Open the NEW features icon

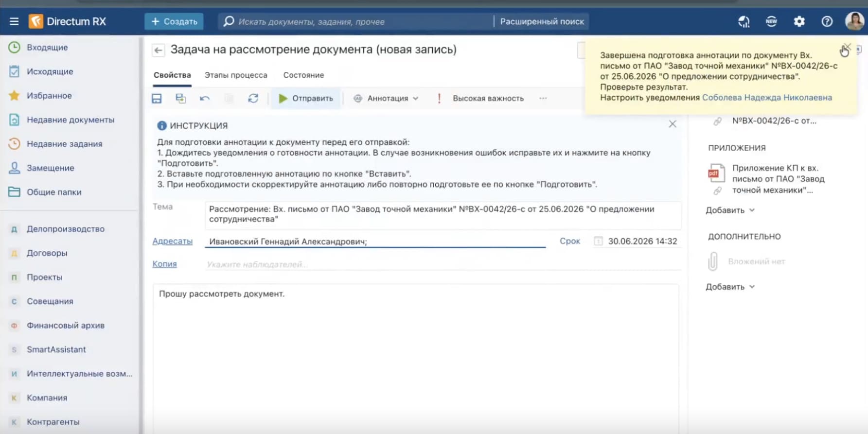pyautogui.click(x=771, y=21)
